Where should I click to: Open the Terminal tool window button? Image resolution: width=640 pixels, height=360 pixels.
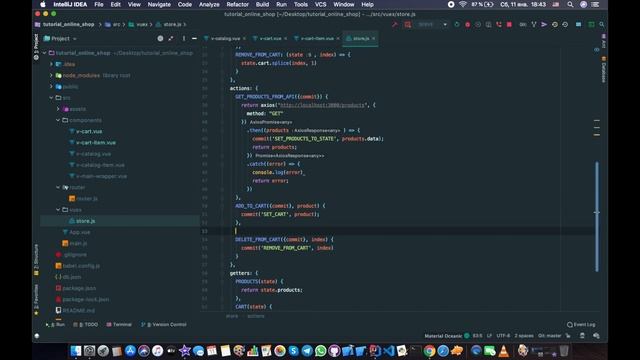point(119,324)
